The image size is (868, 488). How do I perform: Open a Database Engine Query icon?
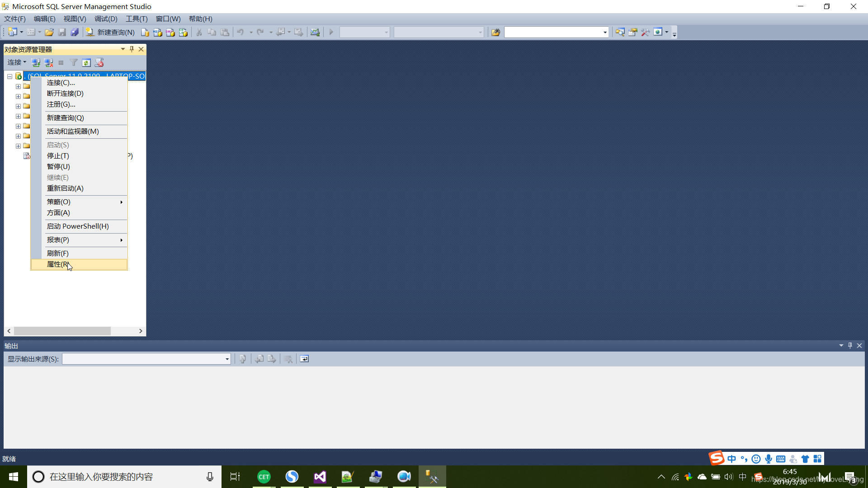pos(145,32)
